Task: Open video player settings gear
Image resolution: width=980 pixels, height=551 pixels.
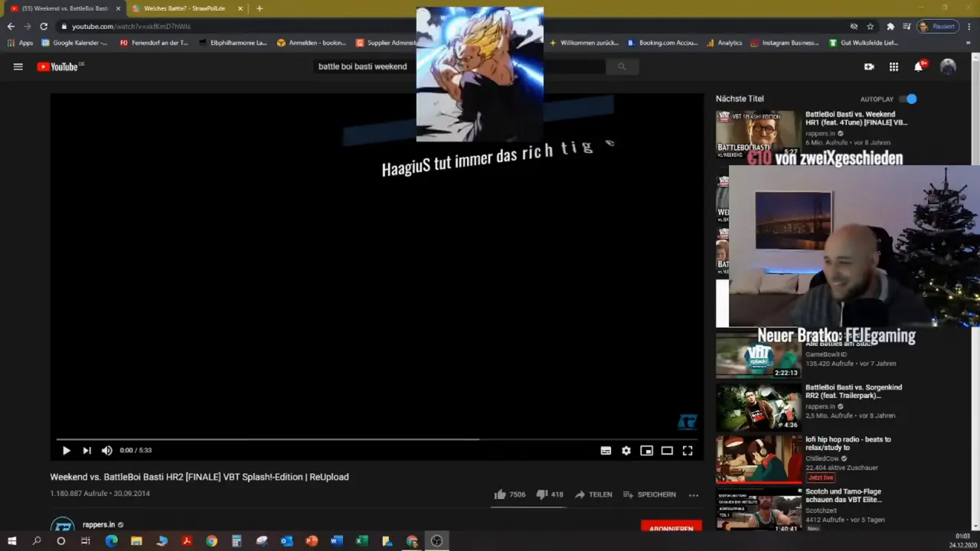Action: point(626,451)
